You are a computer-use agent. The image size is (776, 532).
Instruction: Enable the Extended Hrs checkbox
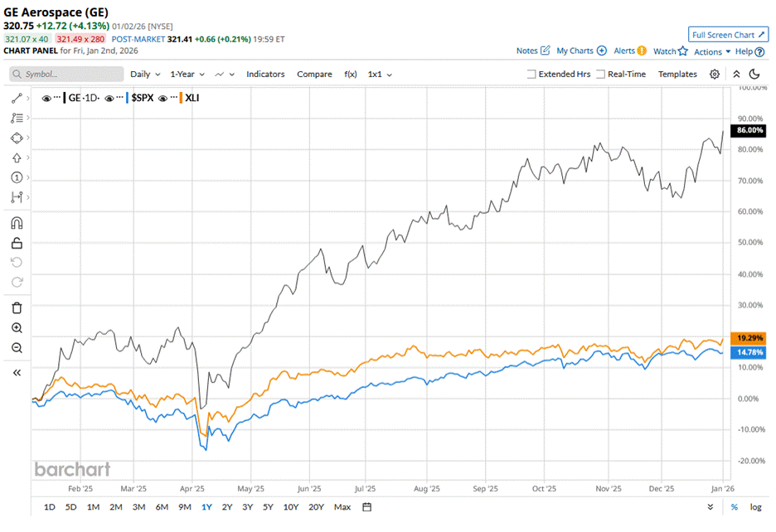click(x=531, y=75)
